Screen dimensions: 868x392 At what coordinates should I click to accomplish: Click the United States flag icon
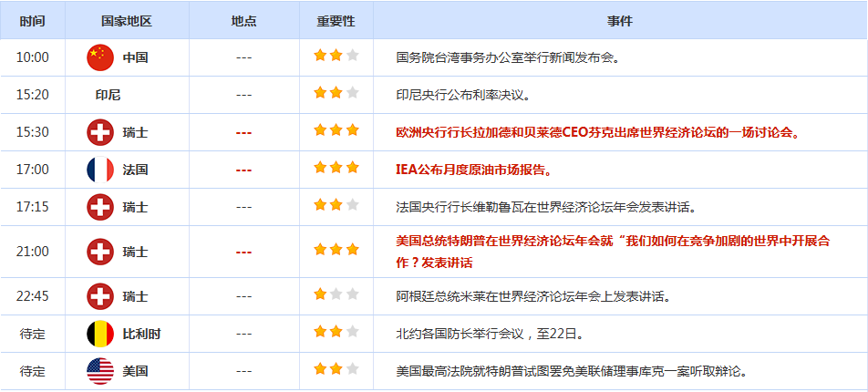pos(100,371)
